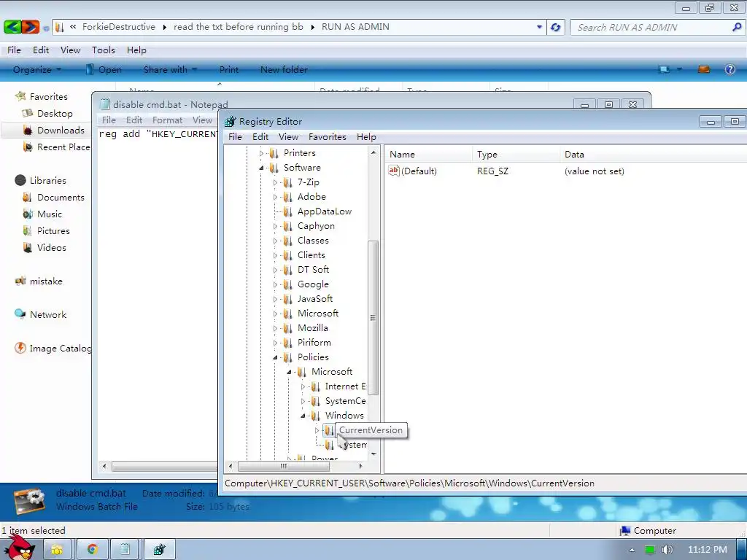Open Downloads in Explorer sidebar
The image size is (747, 560).
tap(61, 130)
